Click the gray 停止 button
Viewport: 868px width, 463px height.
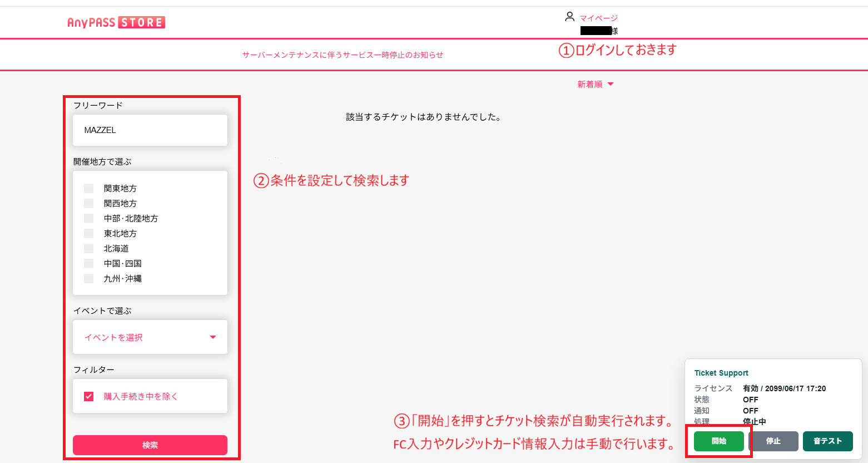[773, 441]
